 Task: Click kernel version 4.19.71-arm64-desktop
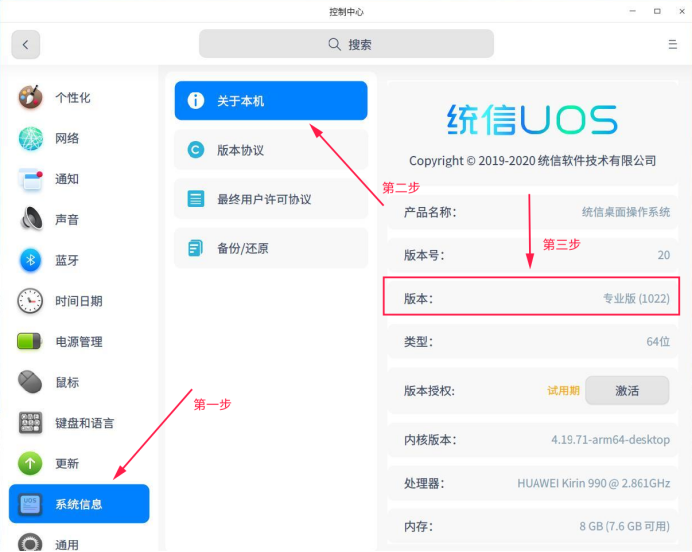[610, 439]
